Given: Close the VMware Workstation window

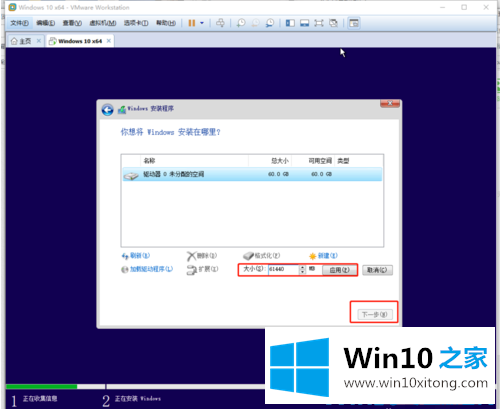Looking at the screenshot, I should pyautogui.click(x=486, y=7).
